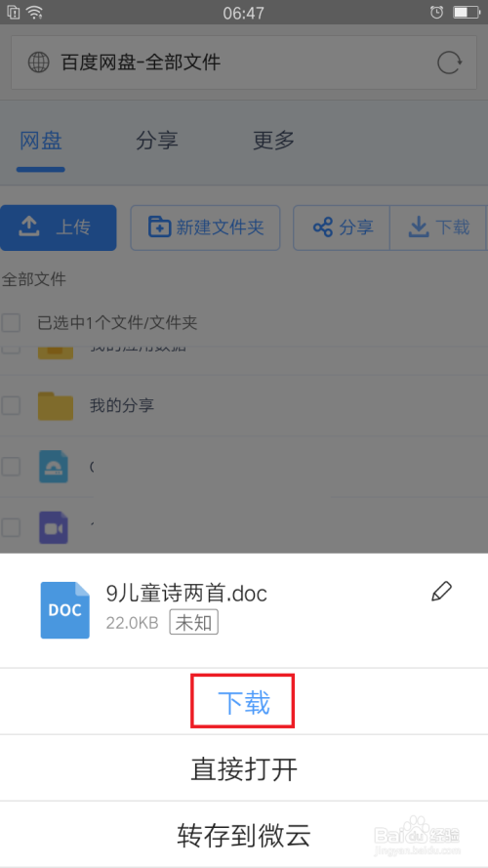This screenshot has width=488, height=868.
Task: Open the 更多 tab
Action: coord(274,141)
